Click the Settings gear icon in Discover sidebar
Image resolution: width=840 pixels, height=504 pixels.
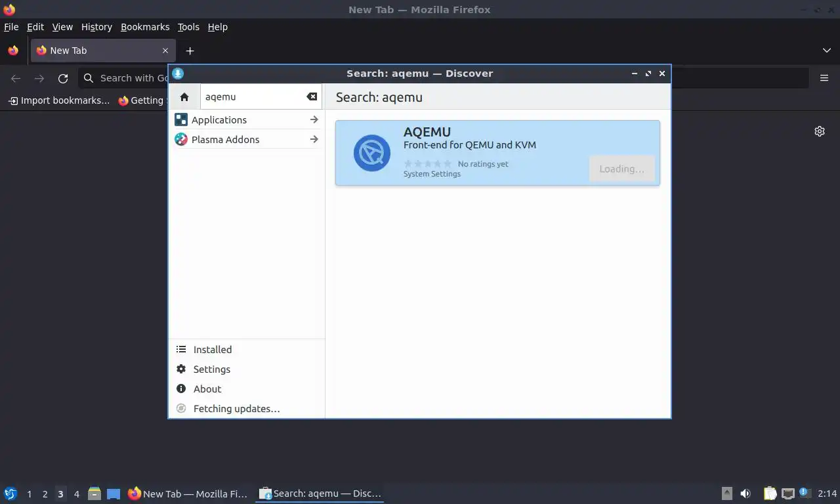(181, 369)
